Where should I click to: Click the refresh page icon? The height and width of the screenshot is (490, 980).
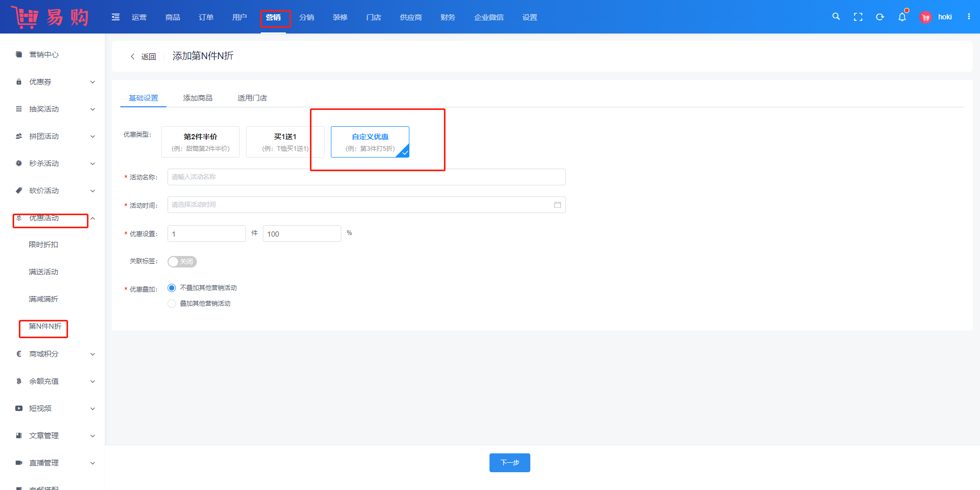tap(880, 17)
